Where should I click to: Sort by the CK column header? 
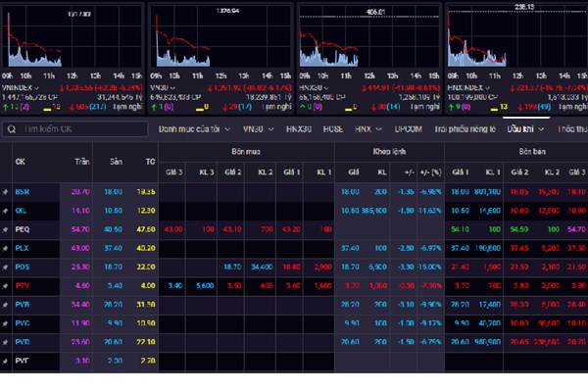click(21, 162)
